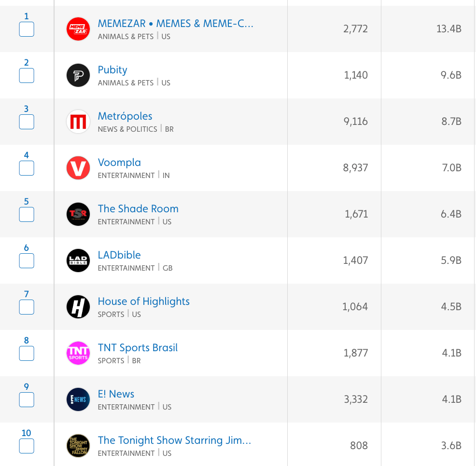Image resolution: width=476 pixels, height=466 pixels.
Task: Click the E! News logo icon
Action: [78, 399]
